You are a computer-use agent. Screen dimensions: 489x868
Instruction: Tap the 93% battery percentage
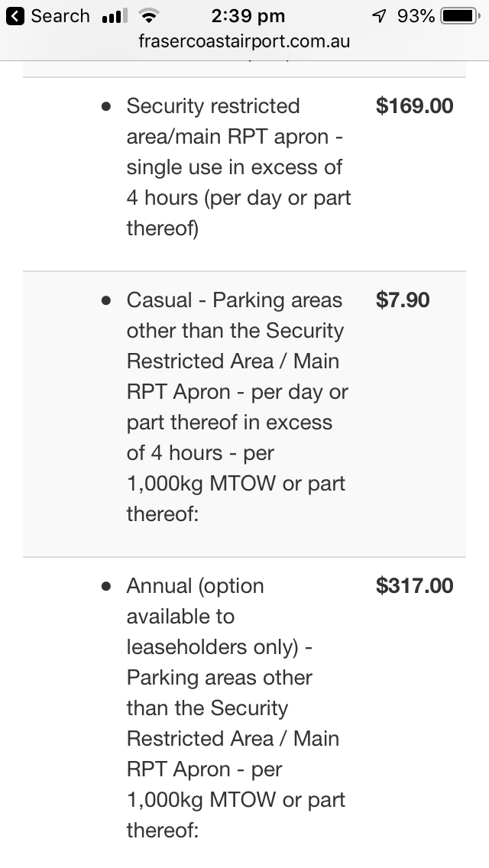(416, 16)
